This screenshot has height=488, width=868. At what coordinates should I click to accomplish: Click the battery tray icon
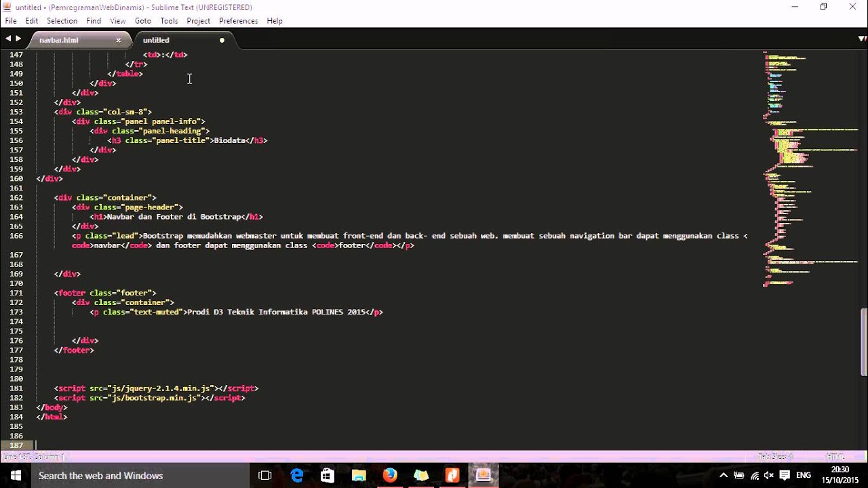pos(739,476)
